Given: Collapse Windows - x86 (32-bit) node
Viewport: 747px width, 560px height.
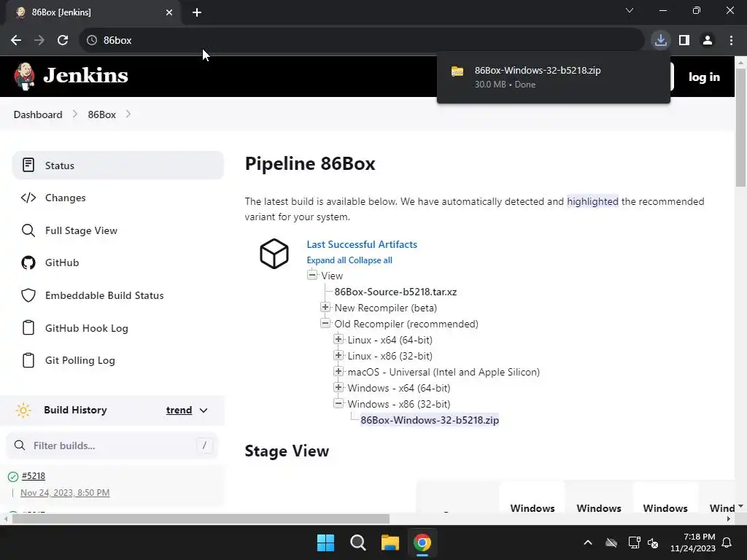Looking at the screenshot, I should click(338, 403).
